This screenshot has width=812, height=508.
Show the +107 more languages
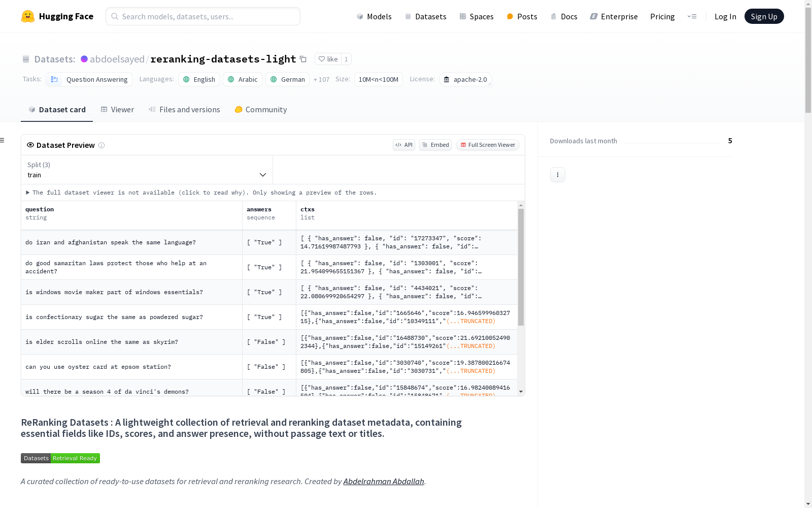[321, 79]
